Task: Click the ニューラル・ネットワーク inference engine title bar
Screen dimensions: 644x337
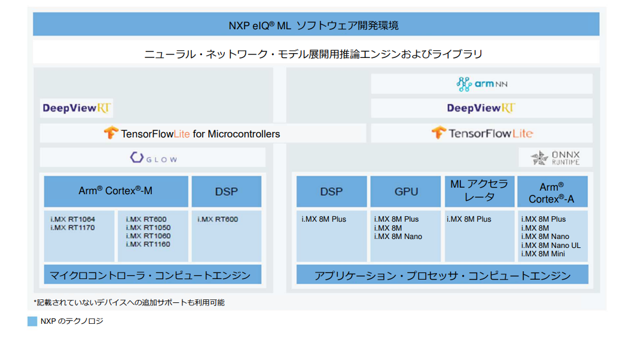Action: pos(316,54)
